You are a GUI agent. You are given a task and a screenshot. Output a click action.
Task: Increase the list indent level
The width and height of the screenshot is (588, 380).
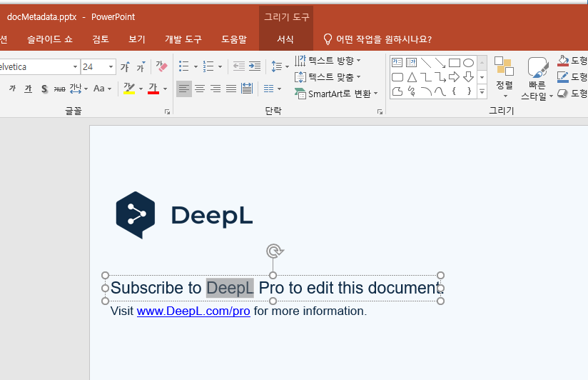pos(255,66)
